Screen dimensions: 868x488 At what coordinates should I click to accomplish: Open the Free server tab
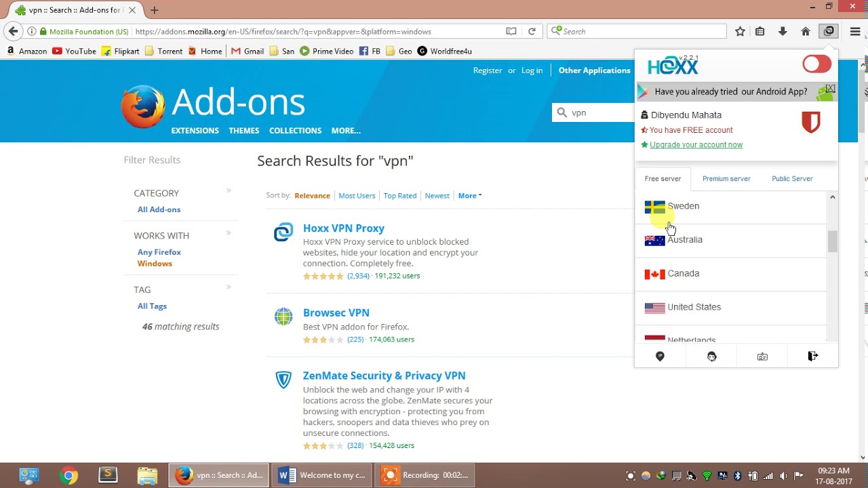663,179
